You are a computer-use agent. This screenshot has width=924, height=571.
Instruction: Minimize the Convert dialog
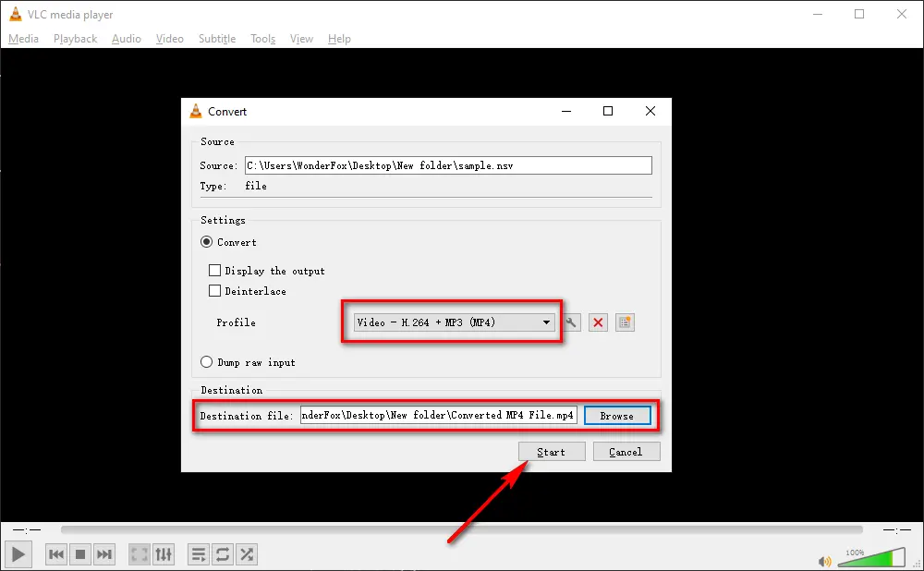click(x=566, y=111)
